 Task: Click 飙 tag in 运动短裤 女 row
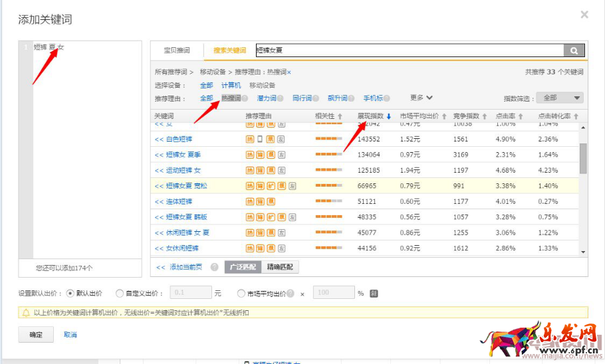[x=271, y=171]
